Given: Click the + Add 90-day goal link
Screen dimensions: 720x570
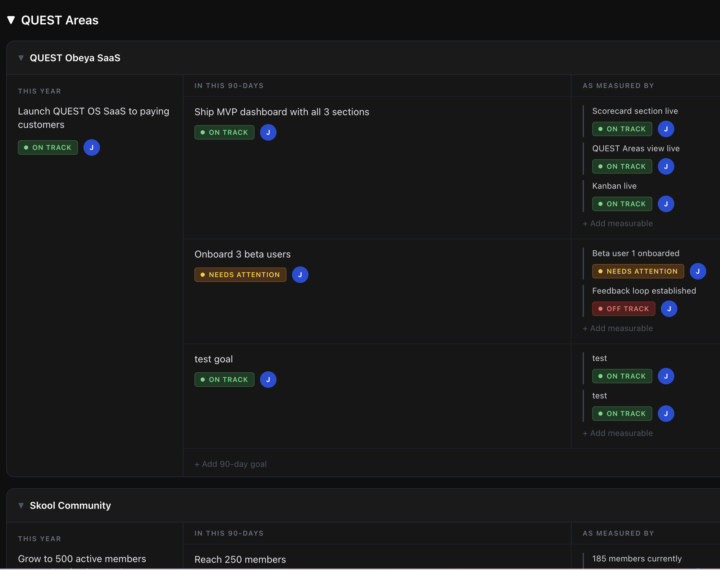Looking at the screenshot, I should point(231,464).
